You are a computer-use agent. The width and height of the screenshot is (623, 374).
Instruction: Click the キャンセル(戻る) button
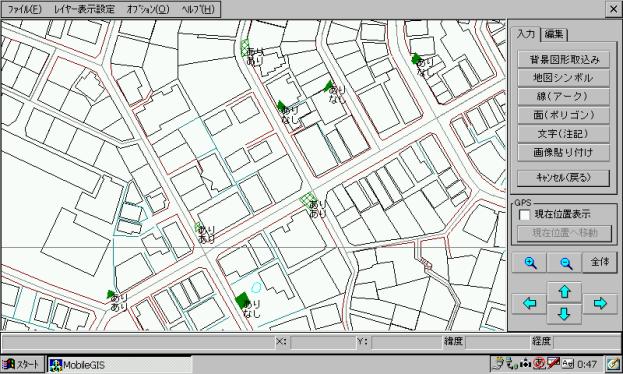click(563, 178)
